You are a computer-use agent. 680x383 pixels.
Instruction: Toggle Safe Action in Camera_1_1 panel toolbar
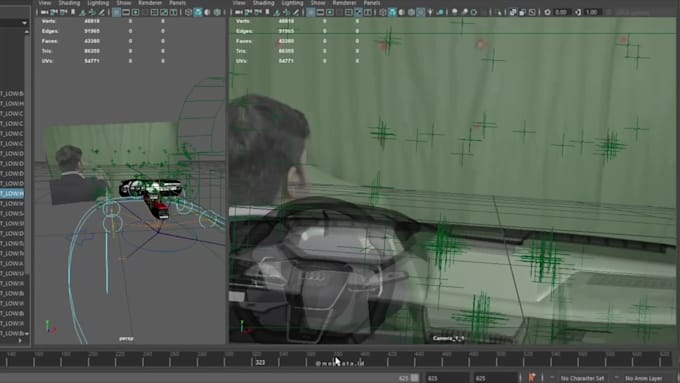point(358,12)
